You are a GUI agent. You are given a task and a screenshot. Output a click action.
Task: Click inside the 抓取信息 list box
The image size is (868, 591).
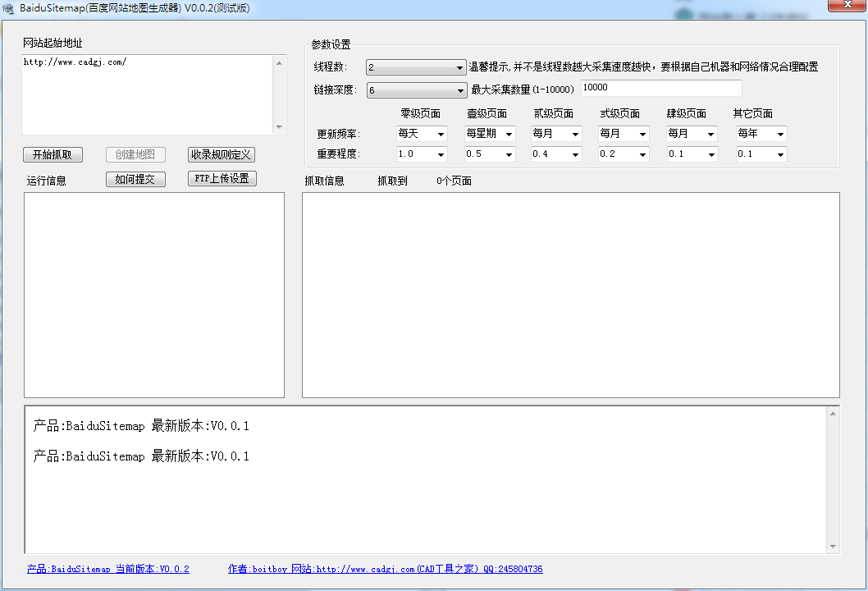coord(571,295)
